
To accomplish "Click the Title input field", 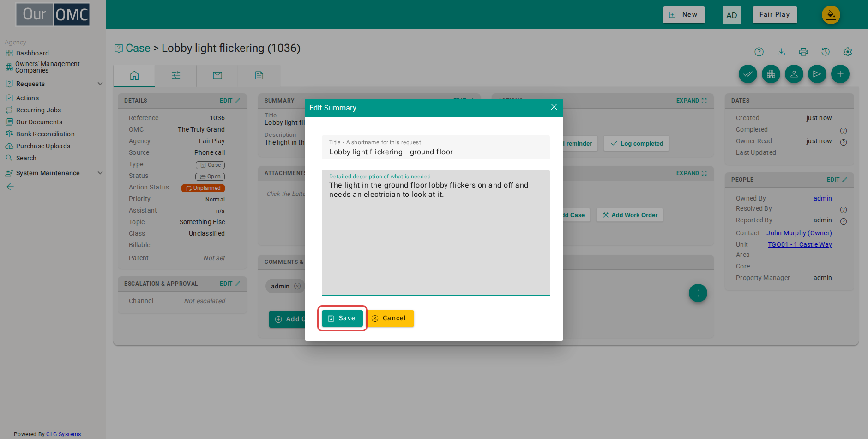I will click(x=435, y=147).
